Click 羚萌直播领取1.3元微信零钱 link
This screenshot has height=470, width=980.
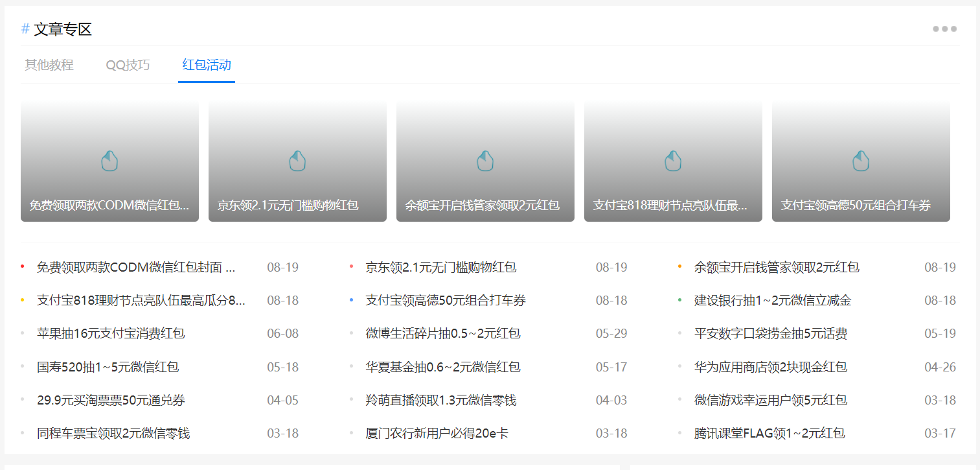441,400
